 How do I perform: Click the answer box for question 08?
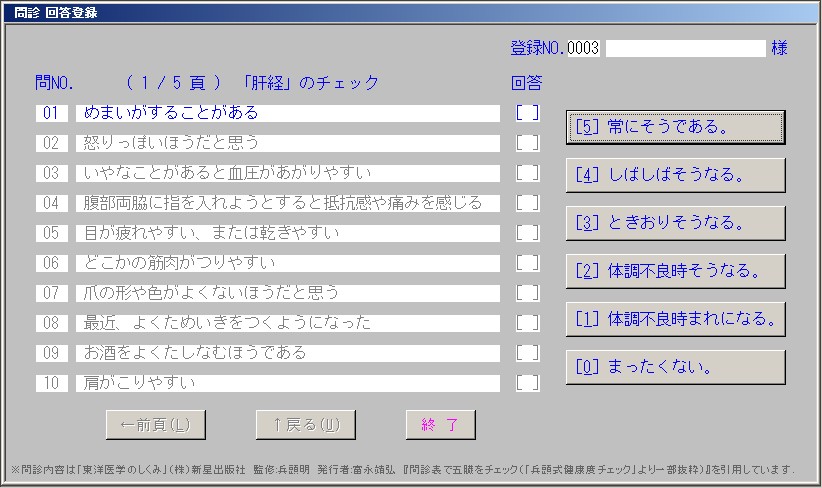pyautogui.click(x=527, y=323)
